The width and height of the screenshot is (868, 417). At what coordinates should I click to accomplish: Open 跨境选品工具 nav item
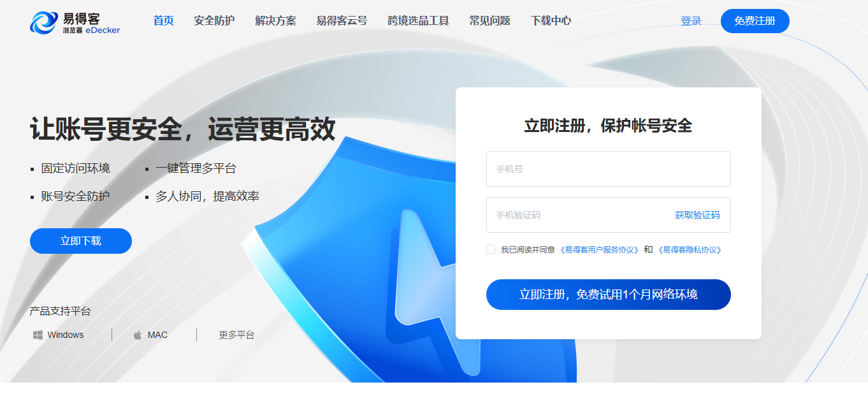418,20
